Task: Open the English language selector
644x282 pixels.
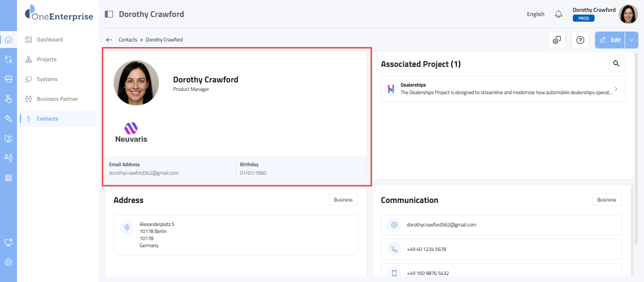Action: click(536, 14)
